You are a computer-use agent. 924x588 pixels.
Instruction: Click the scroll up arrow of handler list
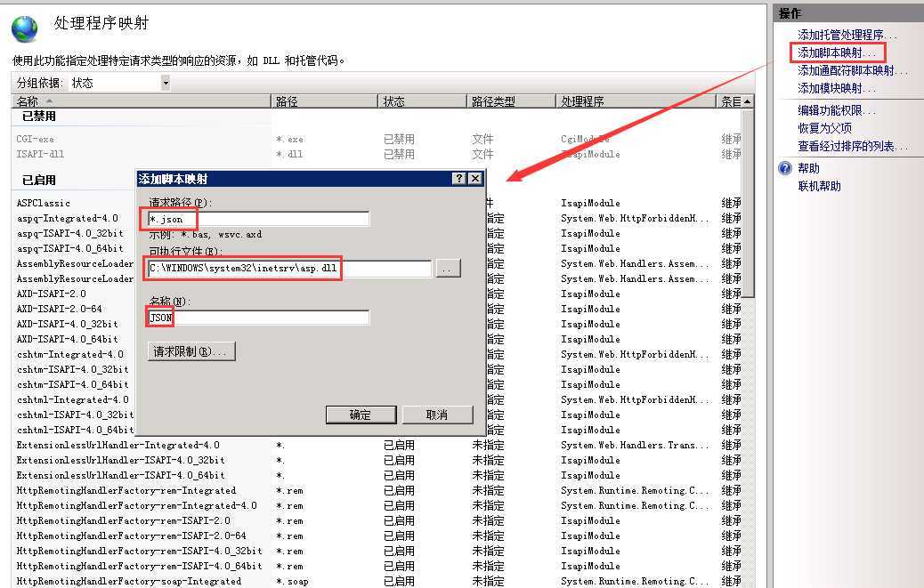tap(747, 101)
